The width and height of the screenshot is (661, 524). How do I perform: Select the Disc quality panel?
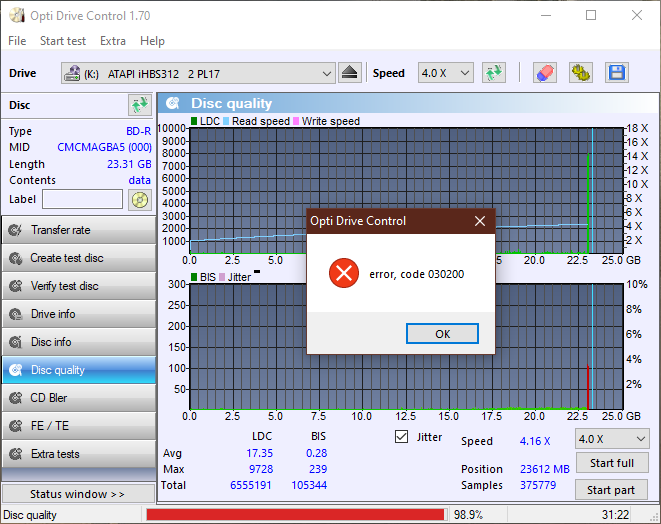coord(79,370)
